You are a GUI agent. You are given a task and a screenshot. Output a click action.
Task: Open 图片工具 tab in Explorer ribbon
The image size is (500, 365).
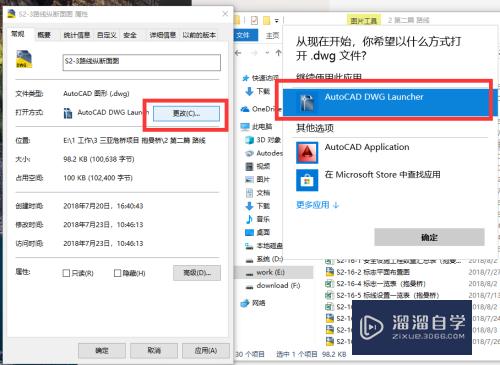click(363, 21)
